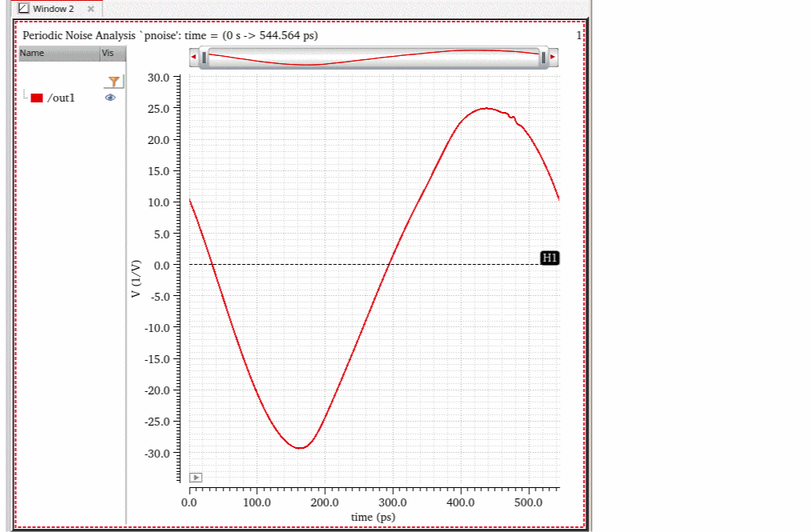The width and height of the screenshot is (811, 532).
Task: Grab the left handle of the zoom slider
Action: 204,58
